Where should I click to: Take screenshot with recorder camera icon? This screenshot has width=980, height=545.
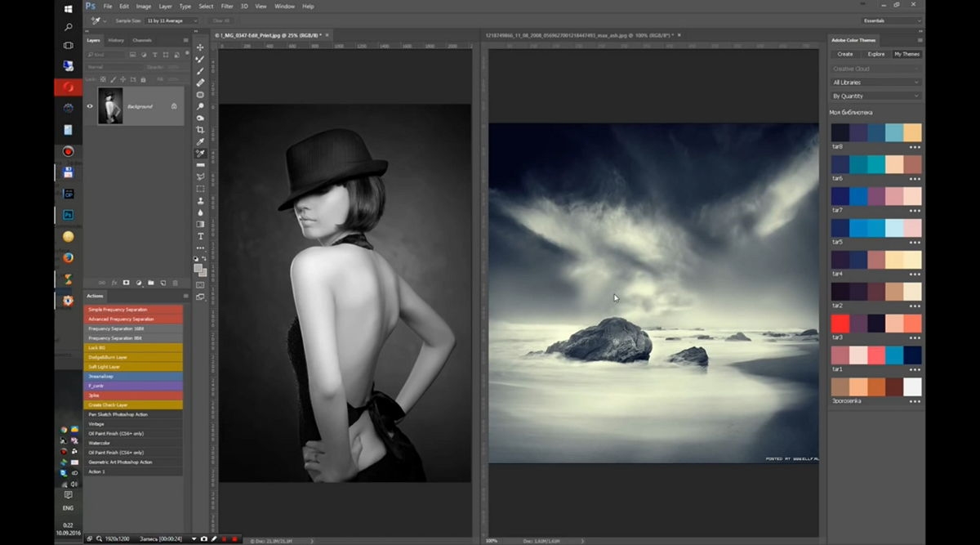pos(204,539)
